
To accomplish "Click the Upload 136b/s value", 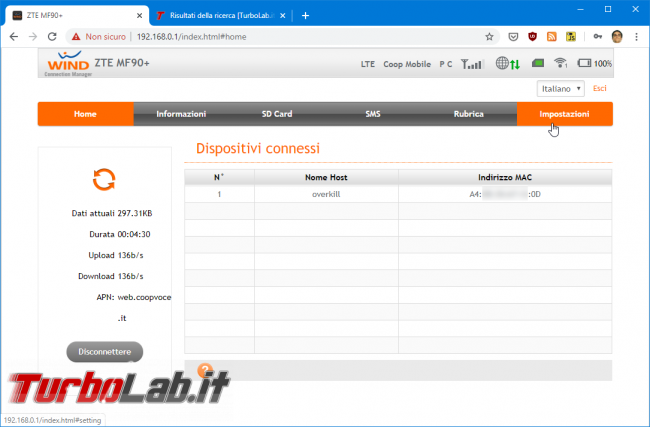I will pyautogui.click(x=131, y=255).
